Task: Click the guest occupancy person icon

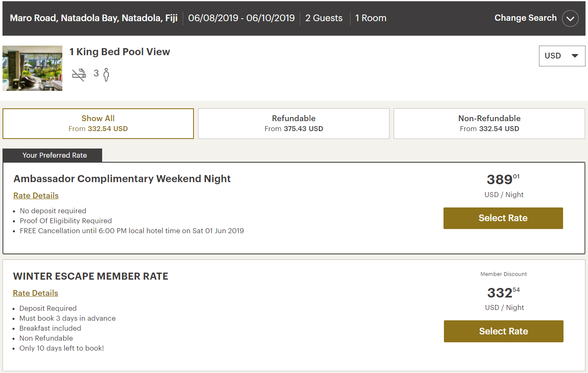Action: click(106, 75)
